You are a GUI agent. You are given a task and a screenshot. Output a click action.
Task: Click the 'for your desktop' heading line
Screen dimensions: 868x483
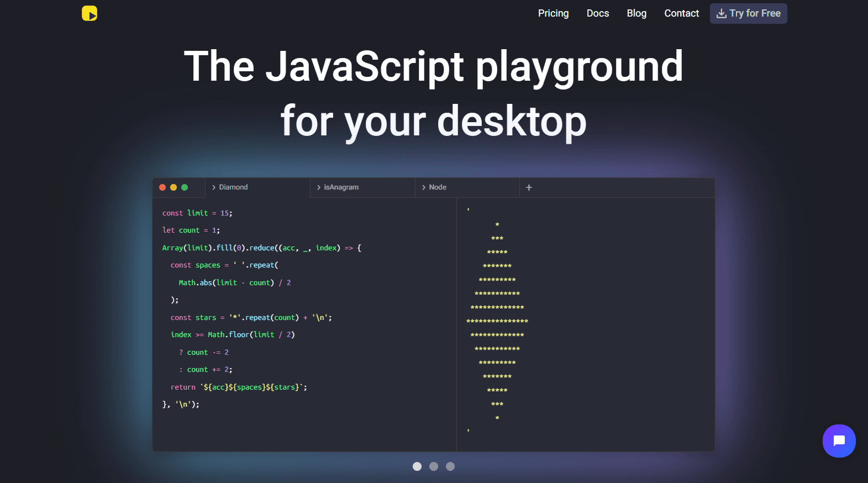434,122
